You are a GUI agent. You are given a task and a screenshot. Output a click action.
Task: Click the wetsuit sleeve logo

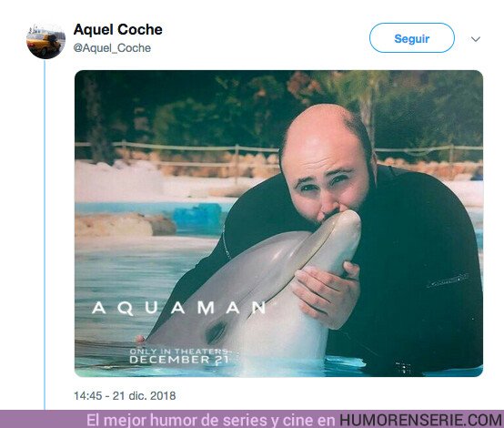coord(448,280)
